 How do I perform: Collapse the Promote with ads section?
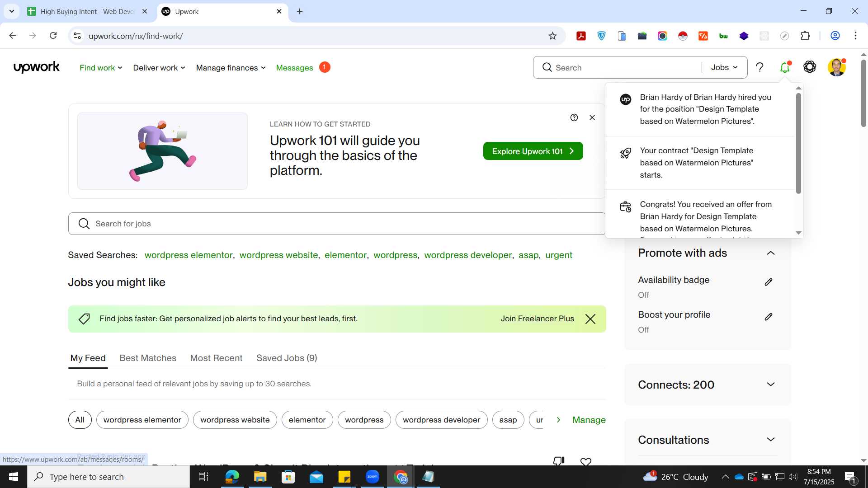pos(771,253)
